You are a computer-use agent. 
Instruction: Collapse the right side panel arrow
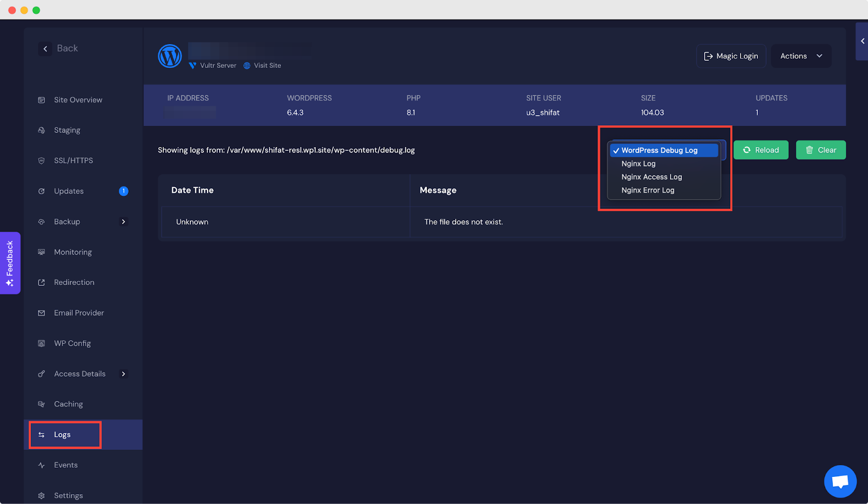coord(862,41)
